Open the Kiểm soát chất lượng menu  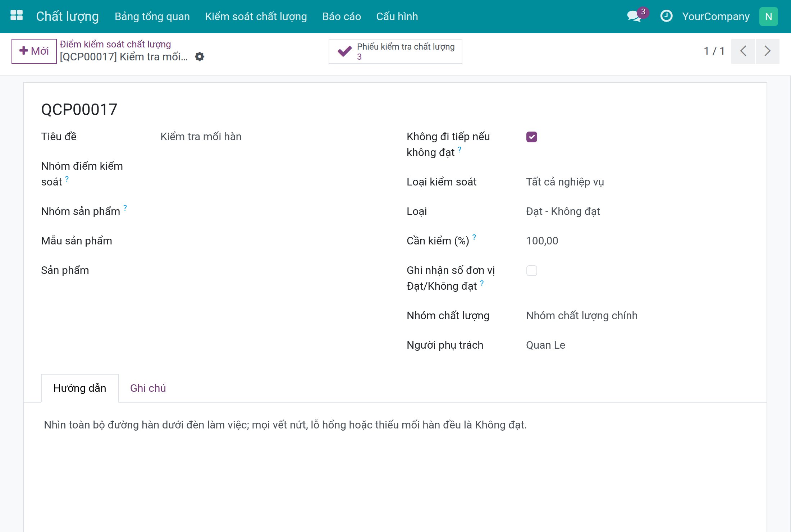[256, 17]
